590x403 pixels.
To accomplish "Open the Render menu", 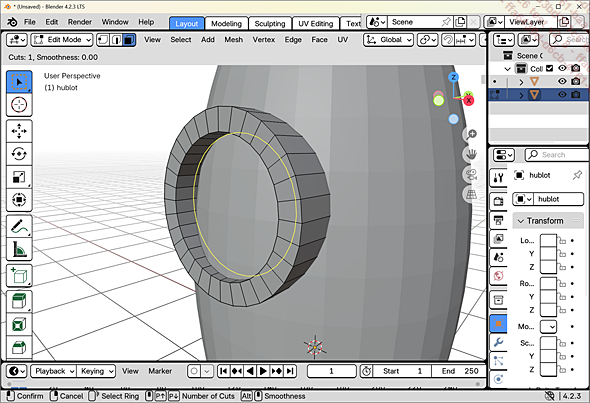I will (79, 22).
